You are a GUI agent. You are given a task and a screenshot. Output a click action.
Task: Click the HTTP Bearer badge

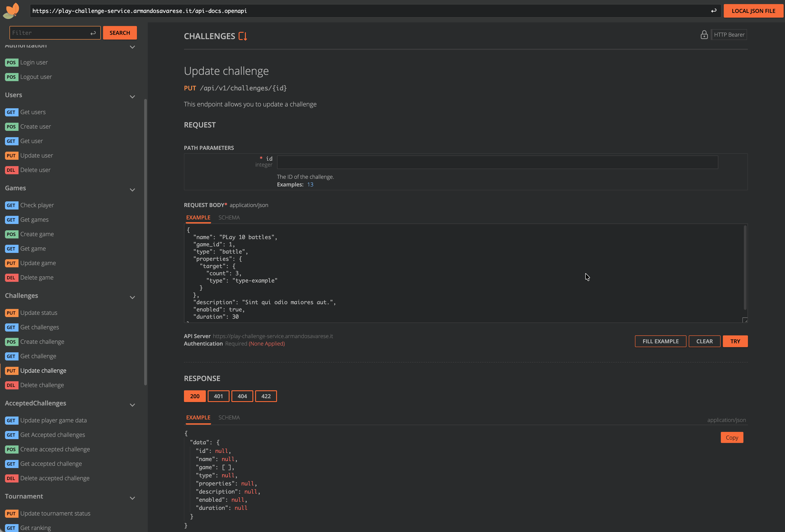tap(729, 35)
